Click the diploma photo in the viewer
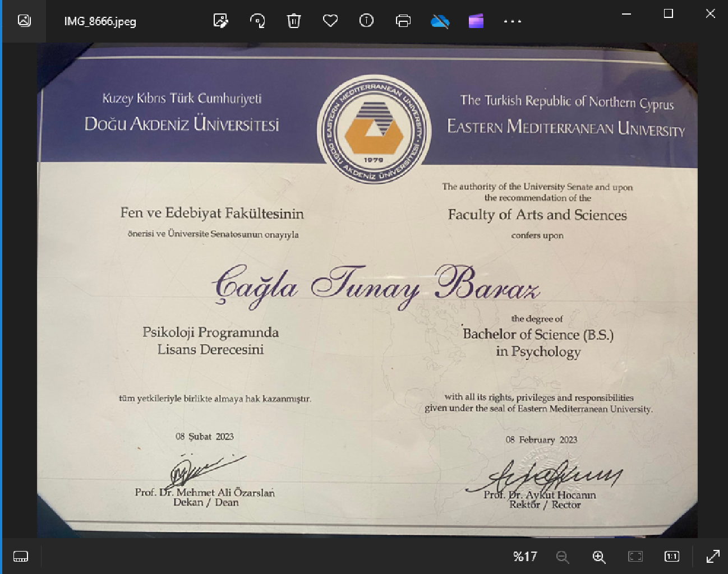This screenshot has height=574, width=728. pos(367,290)
